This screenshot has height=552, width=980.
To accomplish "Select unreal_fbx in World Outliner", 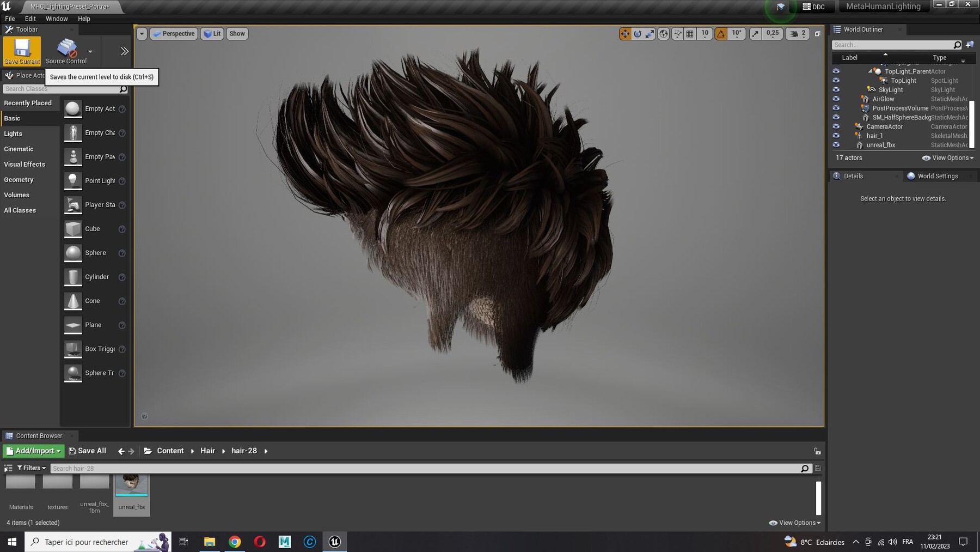I will click(880, 145).
